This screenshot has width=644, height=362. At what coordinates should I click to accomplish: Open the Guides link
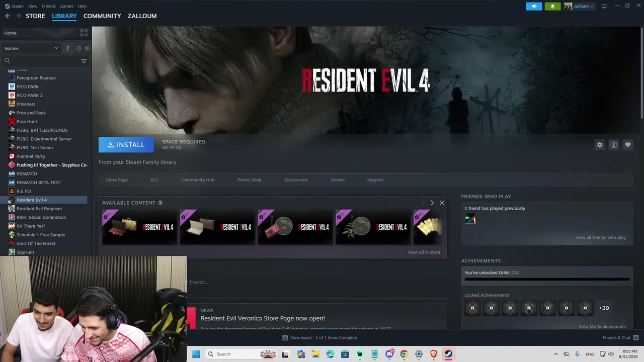tap(338, 180)
